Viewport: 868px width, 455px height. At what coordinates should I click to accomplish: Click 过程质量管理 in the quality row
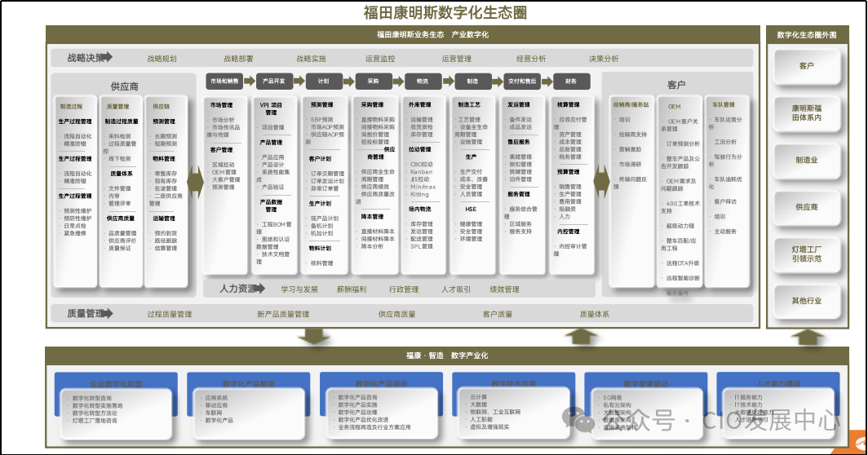point(170,315)
